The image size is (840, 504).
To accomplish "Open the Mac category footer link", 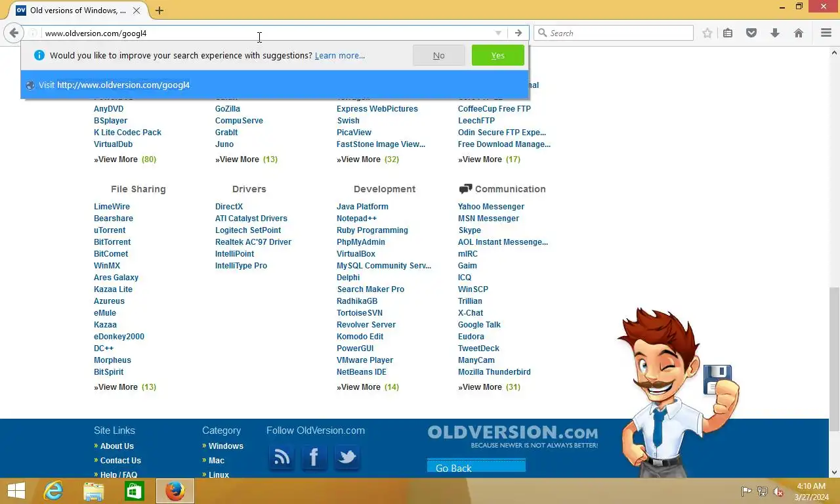I will [x=217, y=461].
